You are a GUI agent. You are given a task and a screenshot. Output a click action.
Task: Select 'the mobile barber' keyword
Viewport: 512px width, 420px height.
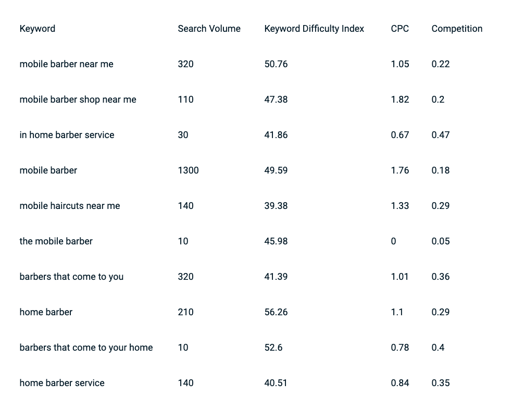(56, 241)
